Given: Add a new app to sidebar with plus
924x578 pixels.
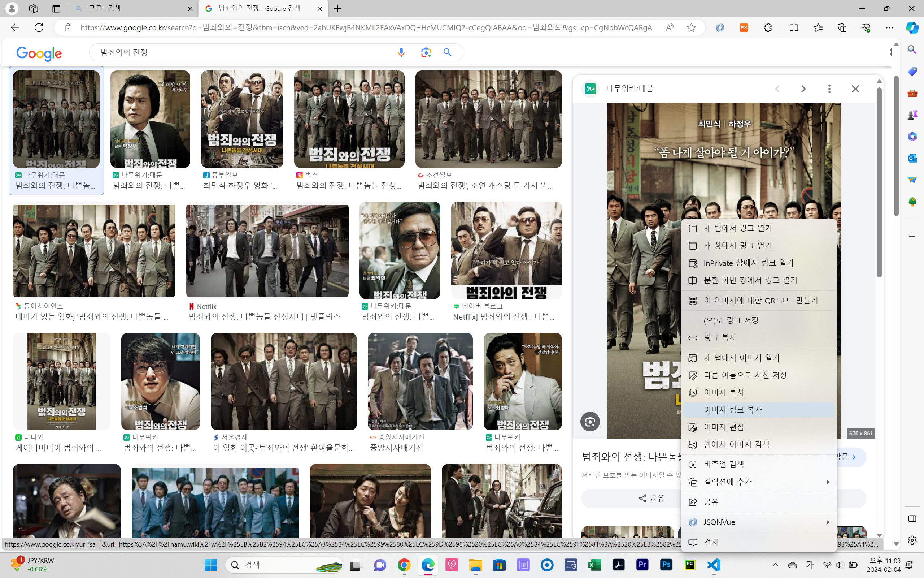Looking at the screenshot, I should click(x=912, y=237).
